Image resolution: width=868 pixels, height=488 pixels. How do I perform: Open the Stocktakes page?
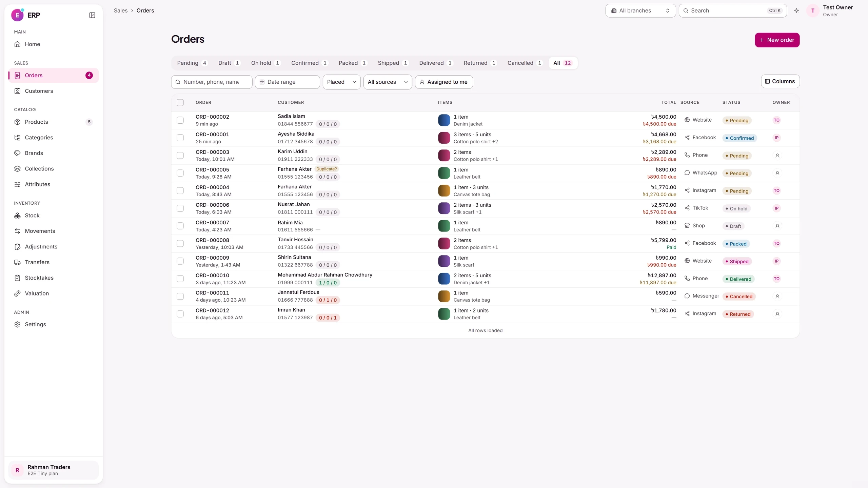[x=54, y=278]
